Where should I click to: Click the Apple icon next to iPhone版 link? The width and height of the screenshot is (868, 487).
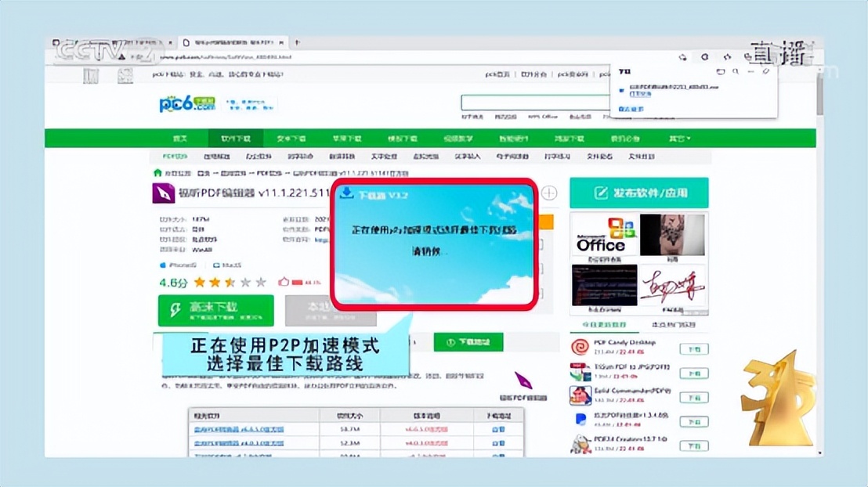(162, 265)
